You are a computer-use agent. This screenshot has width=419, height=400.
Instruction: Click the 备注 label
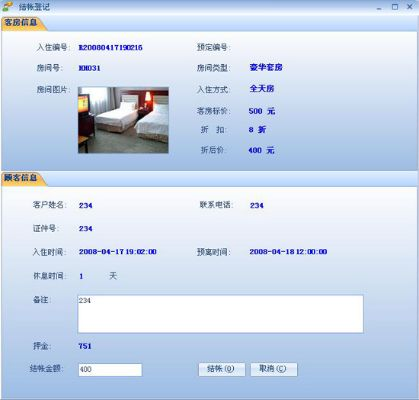coord(42,300)
